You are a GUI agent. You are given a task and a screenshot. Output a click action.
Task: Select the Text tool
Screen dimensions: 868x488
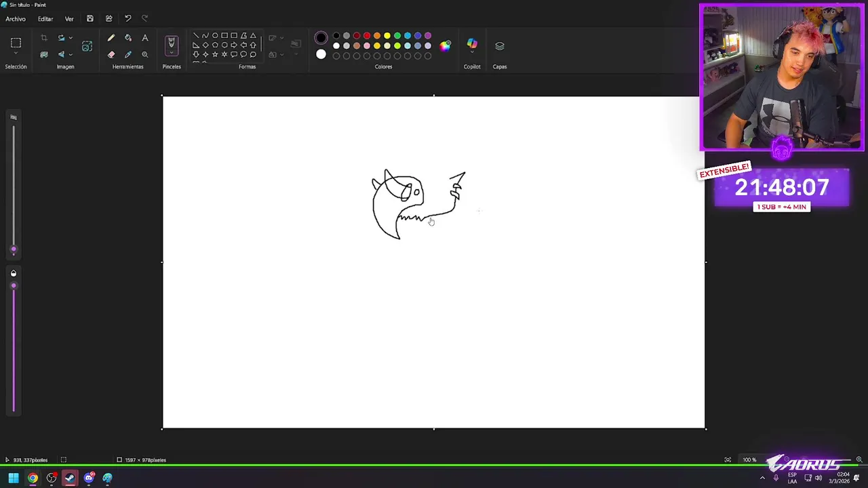pyautogui.click(x=145, y=38)
